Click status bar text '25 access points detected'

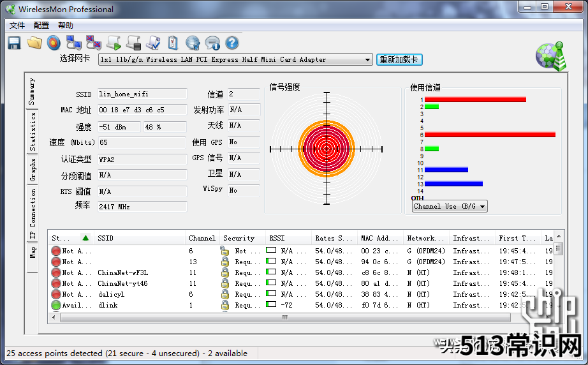[54, 354]
